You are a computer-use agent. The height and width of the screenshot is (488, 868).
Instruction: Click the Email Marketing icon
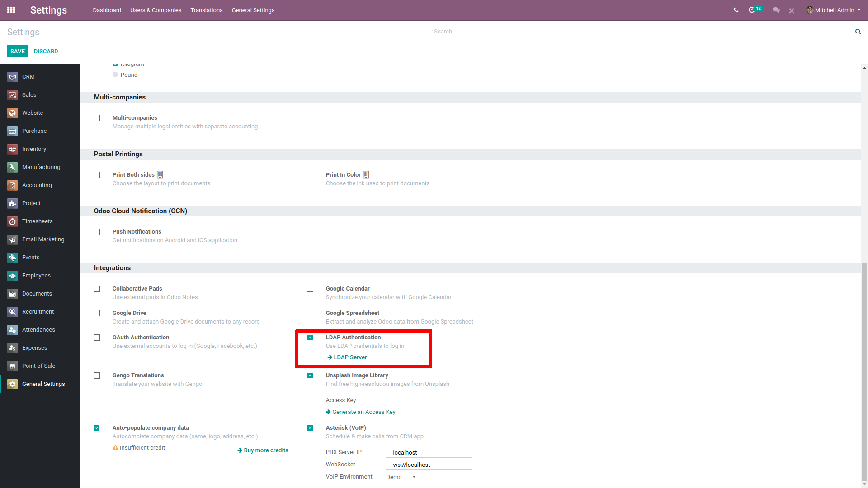point(13,239)
